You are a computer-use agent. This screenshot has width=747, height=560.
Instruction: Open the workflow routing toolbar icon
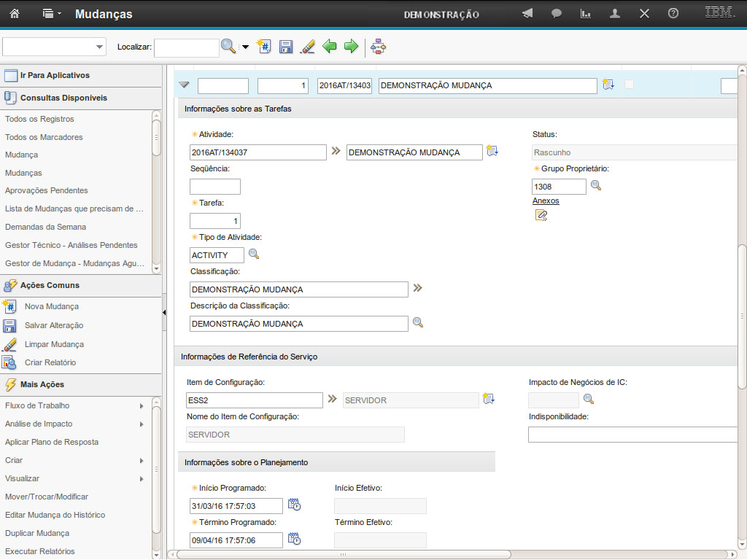378,47
